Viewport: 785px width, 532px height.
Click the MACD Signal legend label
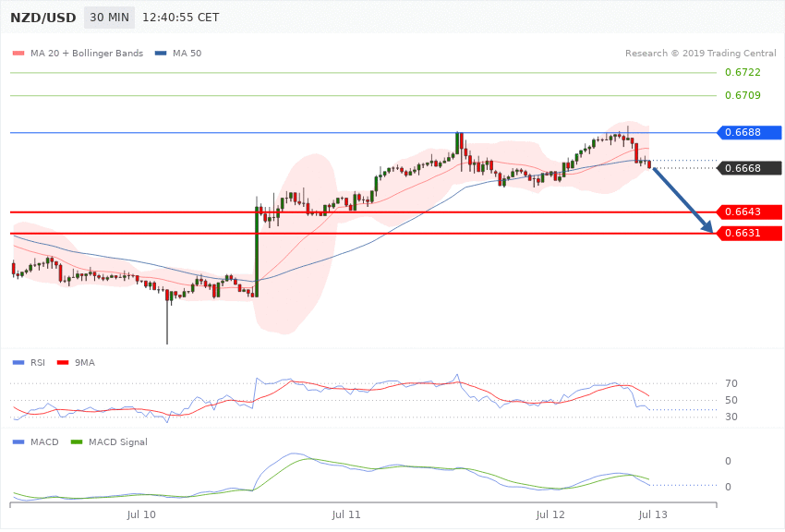click(117, 441)
